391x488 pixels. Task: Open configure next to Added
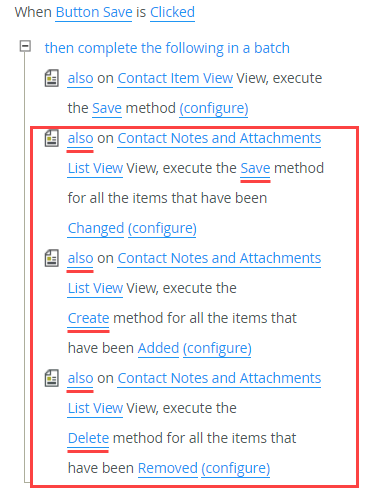point(217,348)
